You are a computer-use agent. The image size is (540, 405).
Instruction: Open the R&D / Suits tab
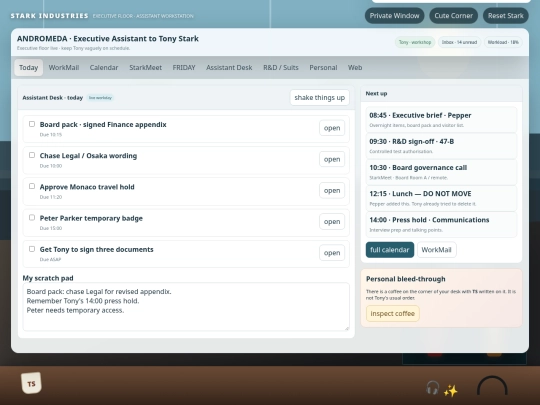[281, 68]
